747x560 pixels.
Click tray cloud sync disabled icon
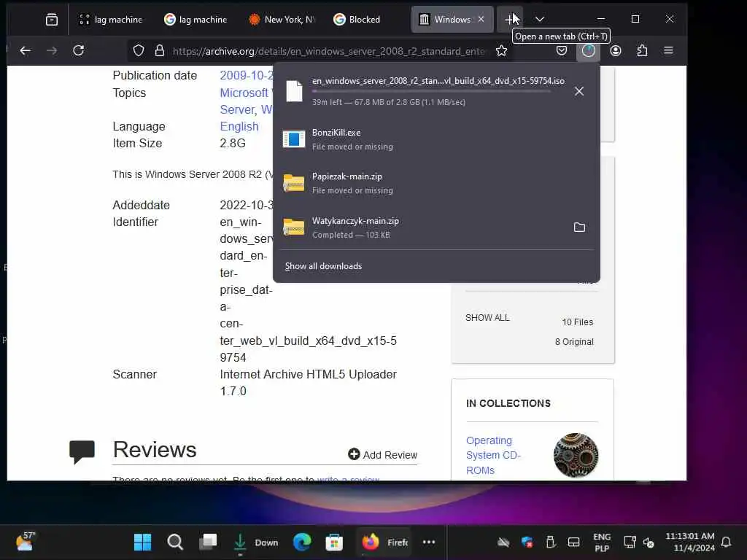(503, 542)
